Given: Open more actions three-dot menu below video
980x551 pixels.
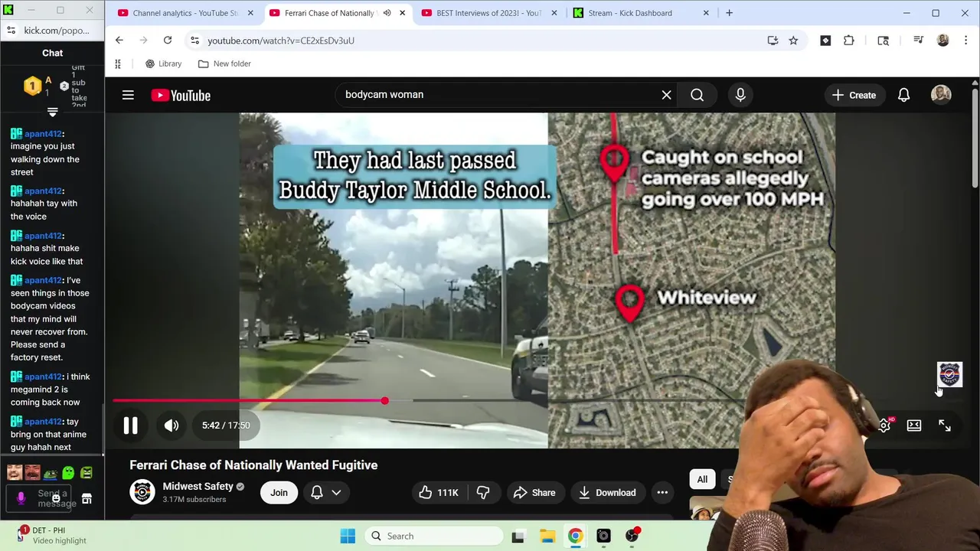Looking at the screenshot, I should 662,493.
